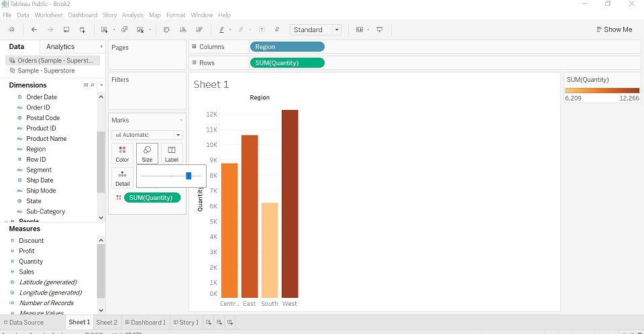Swap rows and columns icon
Screen dimensions: 644x334
pyautogui.click(x=166, y=30)
